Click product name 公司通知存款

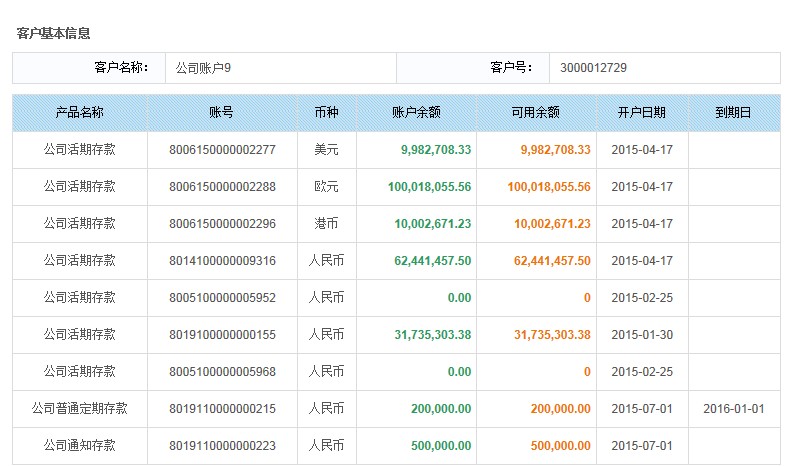(80, 445)
